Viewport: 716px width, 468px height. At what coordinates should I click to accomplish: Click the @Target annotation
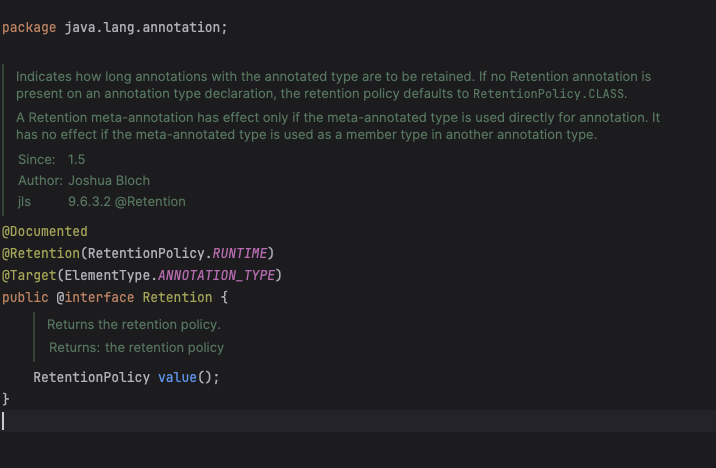click(29, 275)
